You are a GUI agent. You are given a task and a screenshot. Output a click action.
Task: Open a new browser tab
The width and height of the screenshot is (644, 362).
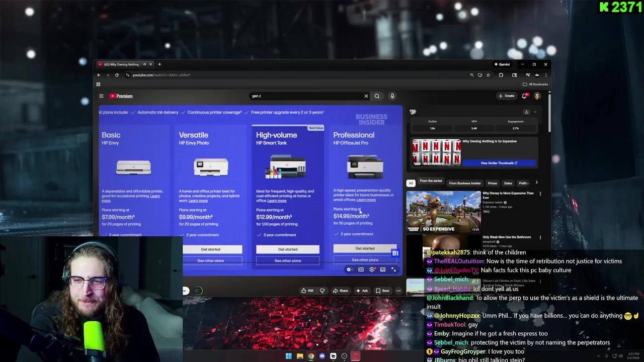pyautogui.click(x=159, y=64)
